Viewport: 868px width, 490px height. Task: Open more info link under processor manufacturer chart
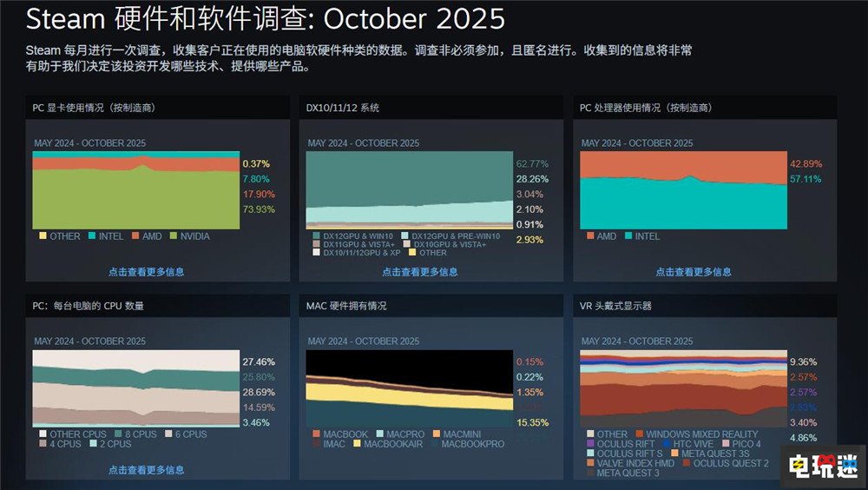tap(693, 272)
